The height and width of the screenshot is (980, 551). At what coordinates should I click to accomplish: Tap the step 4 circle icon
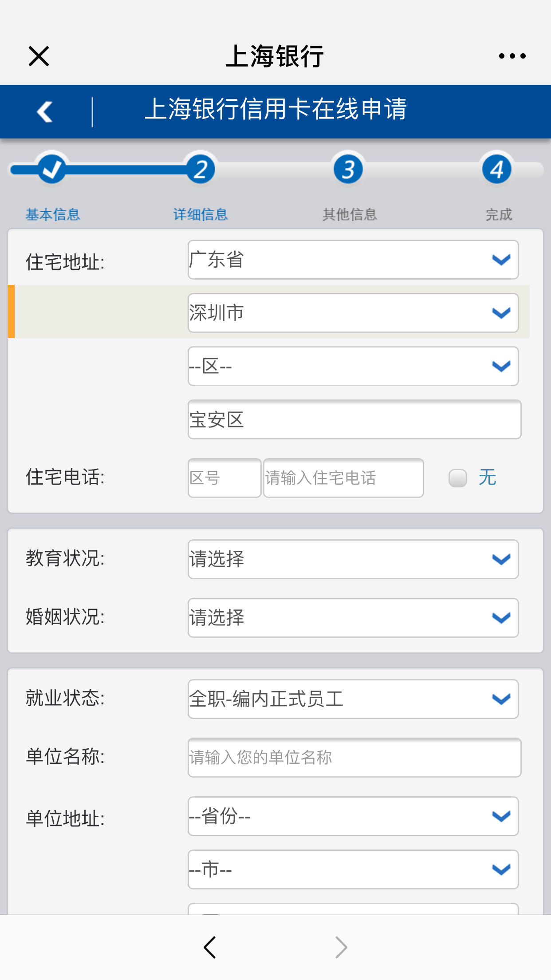pos(497,169)
